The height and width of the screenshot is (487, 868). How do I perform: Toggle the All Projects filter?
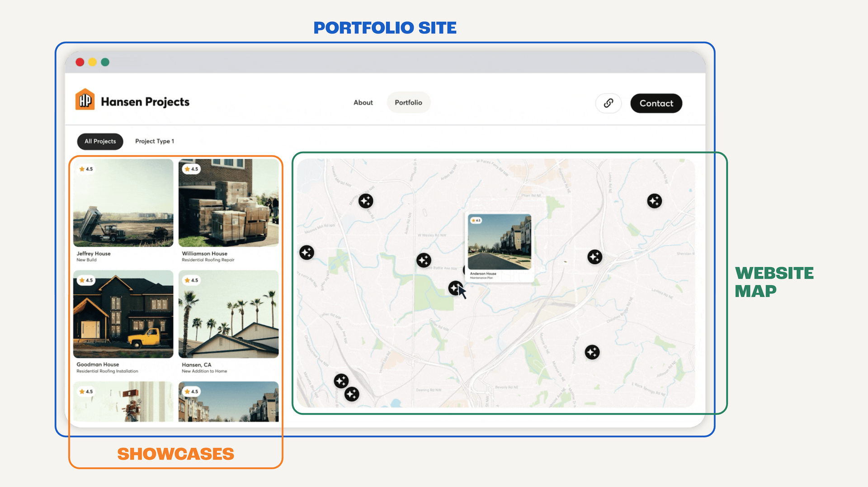click(x=100, y=141)
